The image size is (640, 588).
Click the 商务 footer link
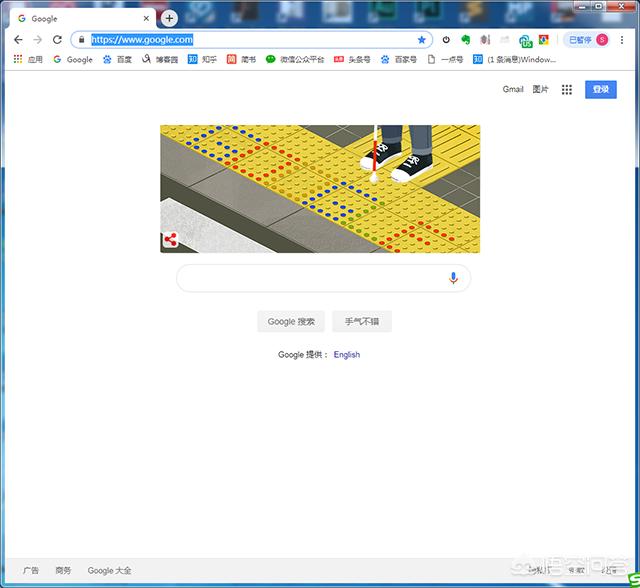click(63, 570)
